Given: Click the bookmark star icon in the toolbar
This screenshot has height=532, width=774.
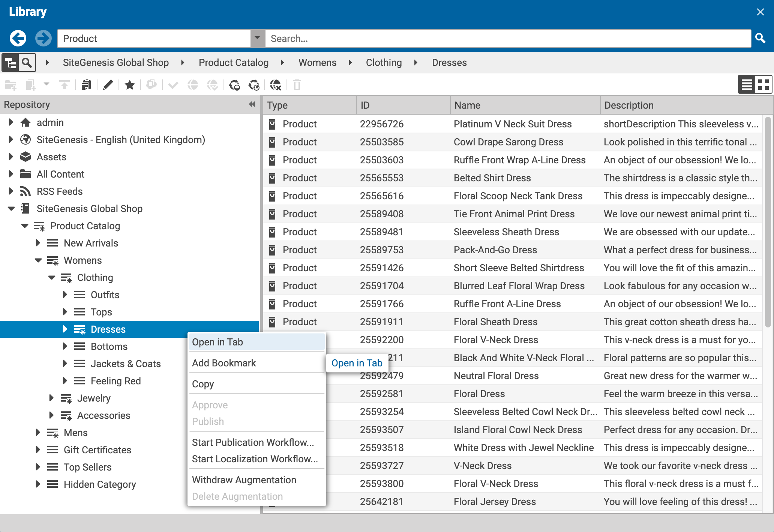Looking at the screenshot, I should tap(129, 85).
